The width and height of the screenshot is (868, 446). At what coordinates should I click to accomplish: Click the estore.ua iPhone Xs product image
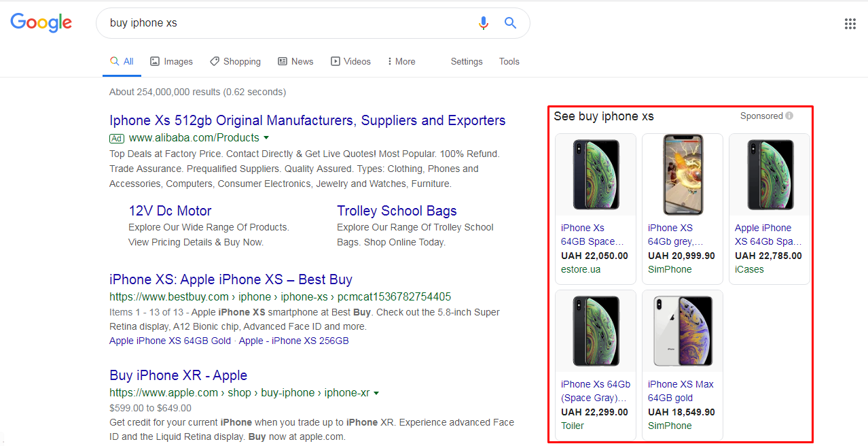coord(596,175)
